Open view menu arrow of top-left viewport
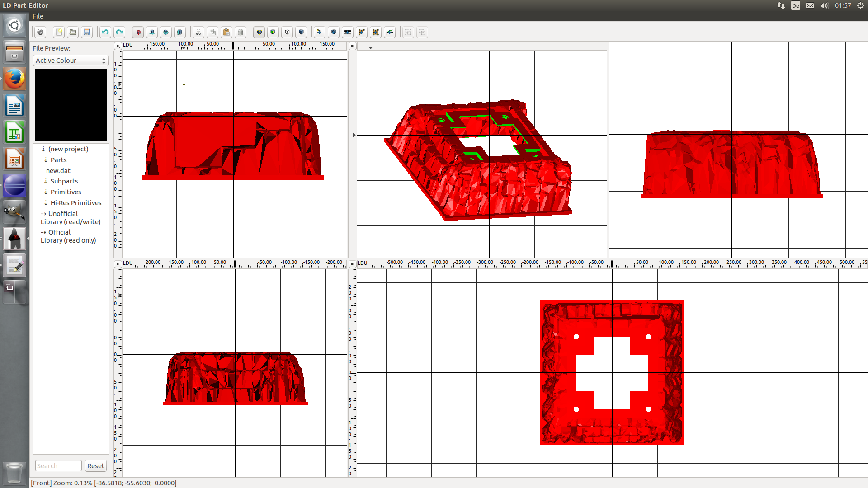 click(118, 46)
